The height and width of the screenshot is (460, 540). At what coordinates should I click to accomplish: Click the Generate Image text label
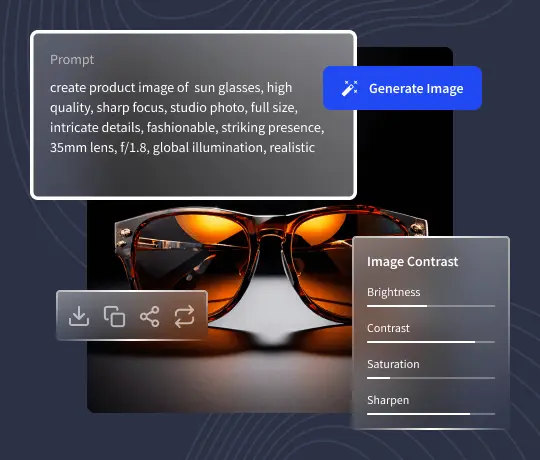click(416, 88)
